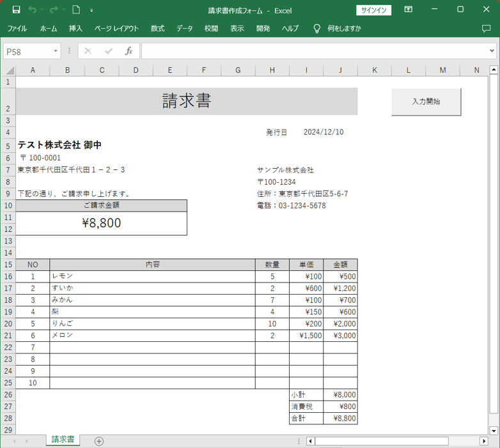The width and height of the screenshot is (500, 448).
Task: Click the Ribbon Display Options icon
Action: click(409, 10)
